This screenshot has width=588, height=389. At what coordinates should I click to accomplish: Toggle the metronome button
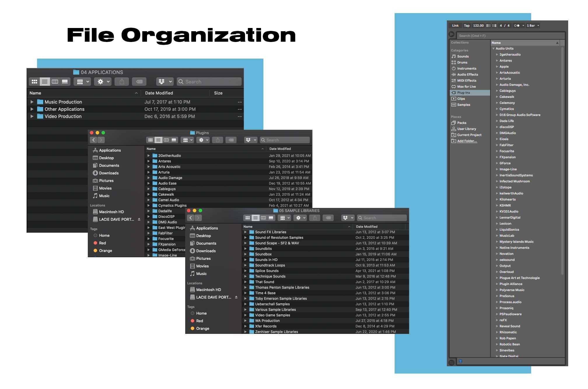517,26
